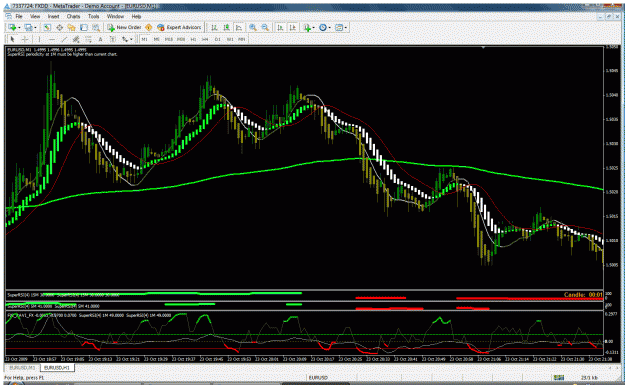
Task: Open the Tools menu
Action: 94,16
